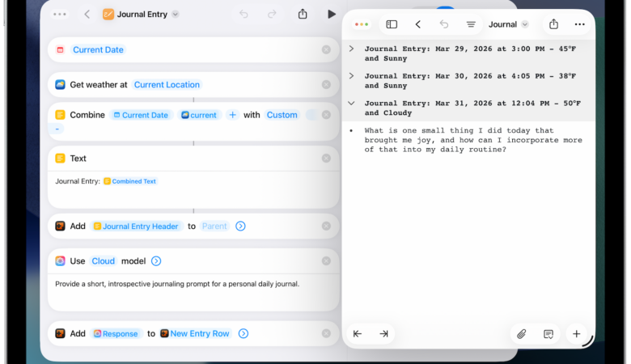This screenshot has width=631, height=364.
Task: Open the filter lines icon in Journal toolbar
Action: (471, 24)
